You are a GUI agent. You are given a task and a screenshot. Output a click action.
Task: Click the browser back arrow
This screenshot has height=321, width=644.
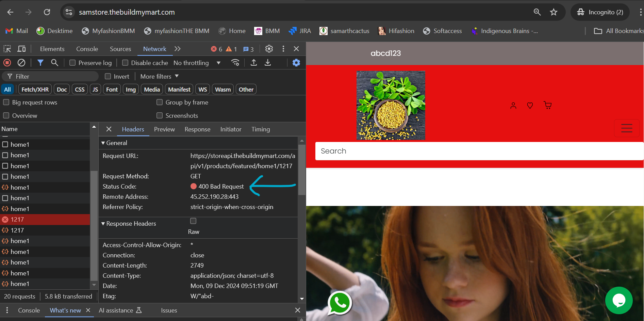[10, 12]
